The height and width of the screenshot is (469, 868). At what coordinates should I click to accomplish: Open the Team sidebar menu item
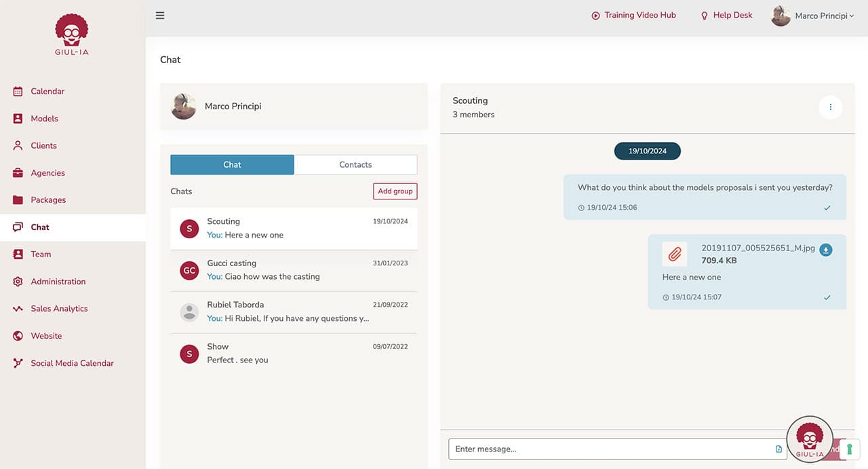(x=73, y=255)
